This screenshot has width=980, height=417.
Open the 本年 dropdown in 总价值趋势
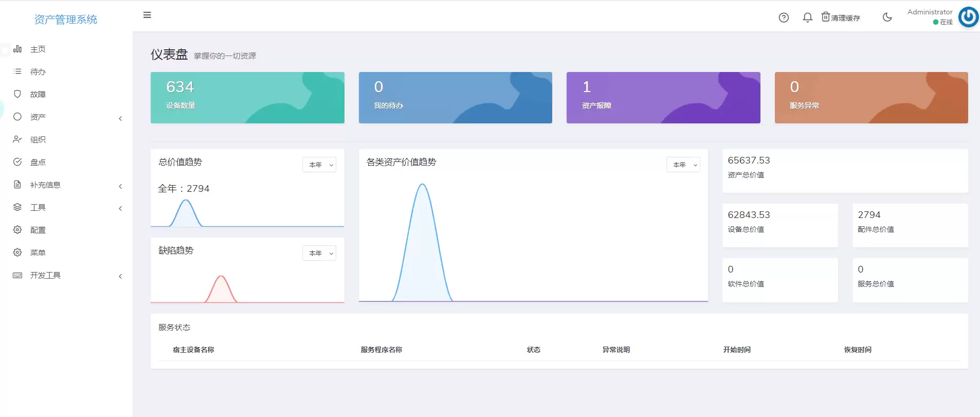[x=319, y=165]
